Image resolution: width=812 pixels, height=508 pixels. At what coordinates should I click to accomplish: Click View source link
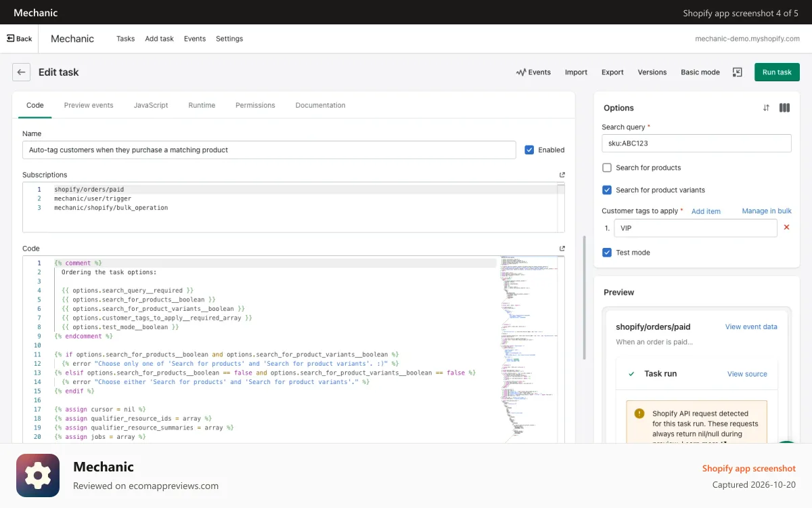coord(747,374)
